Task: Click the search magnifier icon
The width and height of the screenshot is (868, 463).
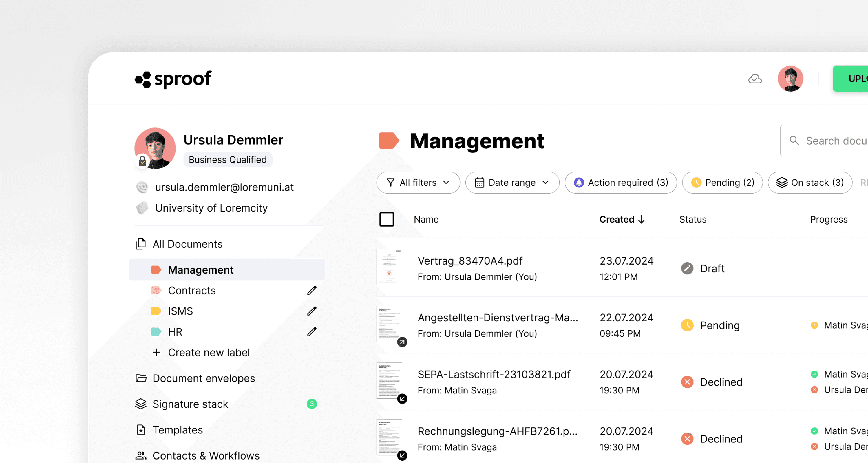Action: point(794,141)
